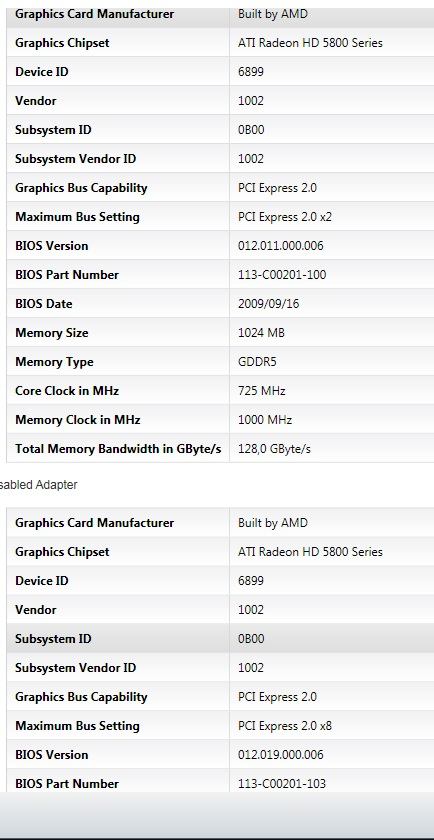Select the Device ID label in upper table

point(42,72)
